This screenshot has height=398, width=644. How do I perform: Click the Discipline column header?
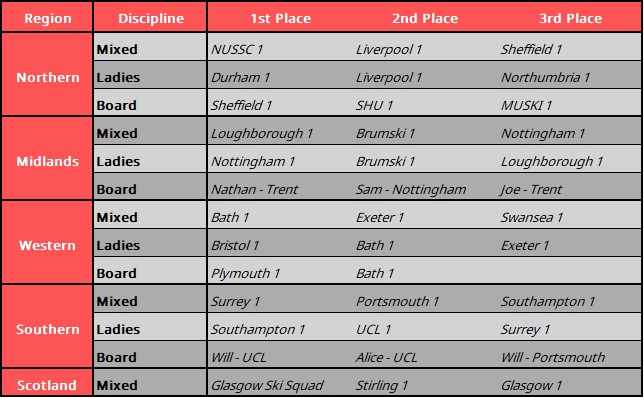point(150,18)
